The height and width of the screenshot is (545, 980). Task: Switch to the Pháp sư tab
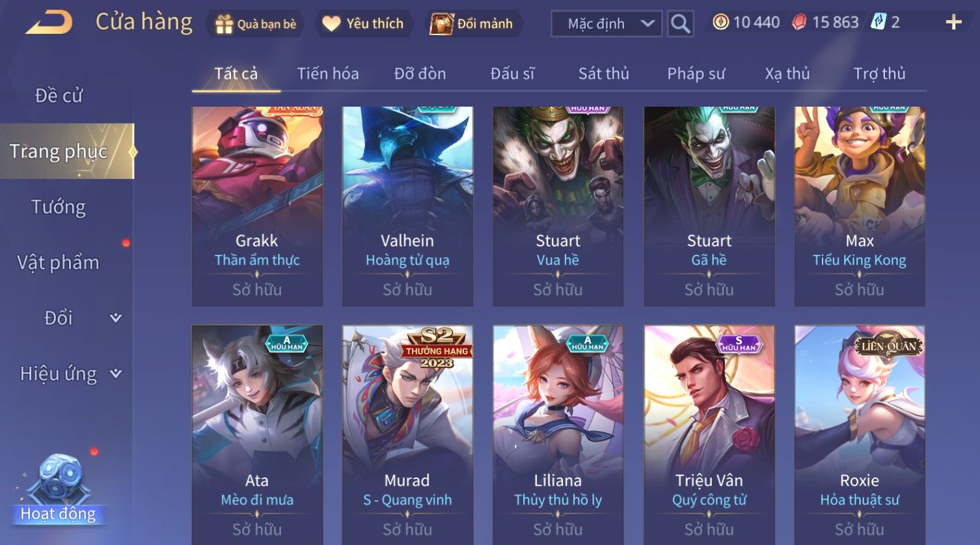(696, 73)
